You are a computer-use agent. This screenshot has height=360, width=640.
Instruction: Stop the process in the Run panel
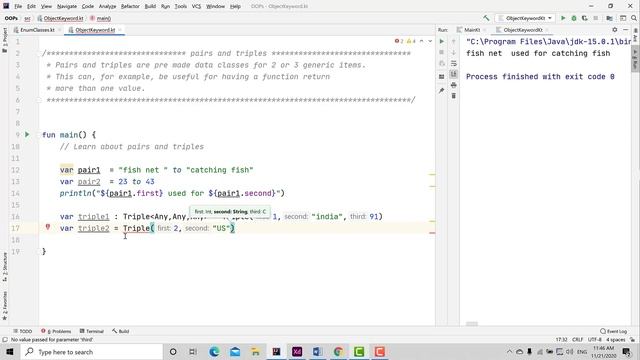pos(442,53)
